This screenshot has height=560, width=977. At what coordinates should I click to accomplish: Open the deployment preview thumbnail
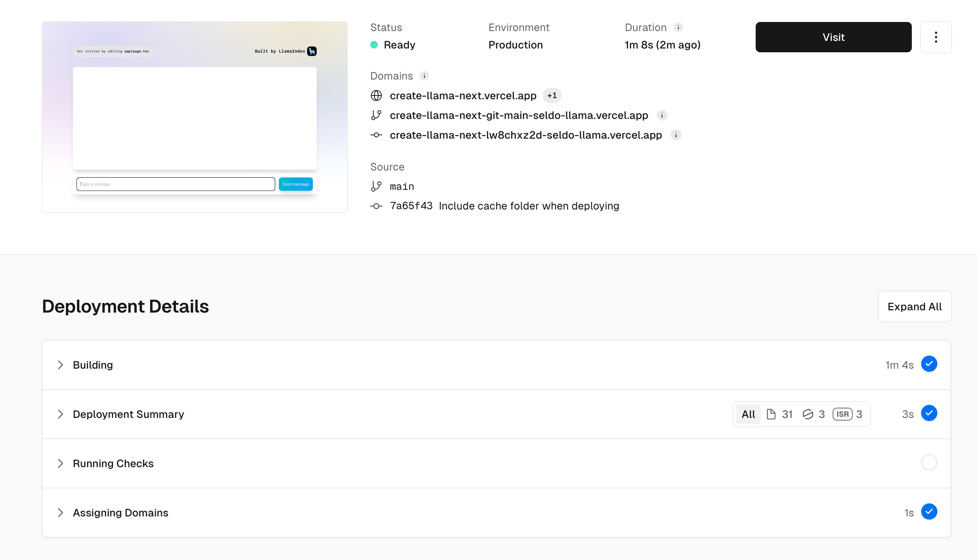click(195, 117)
